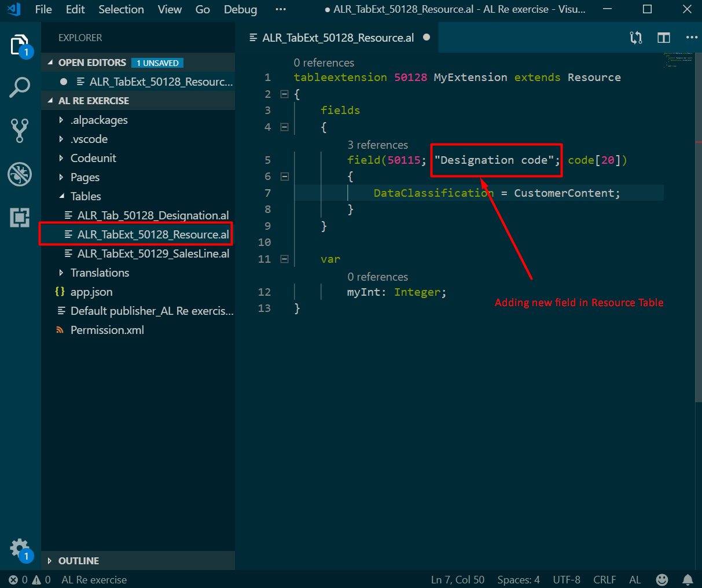Click the AL Re exercise status bar item
Viewport: 702px width, 588px height.
94,580
